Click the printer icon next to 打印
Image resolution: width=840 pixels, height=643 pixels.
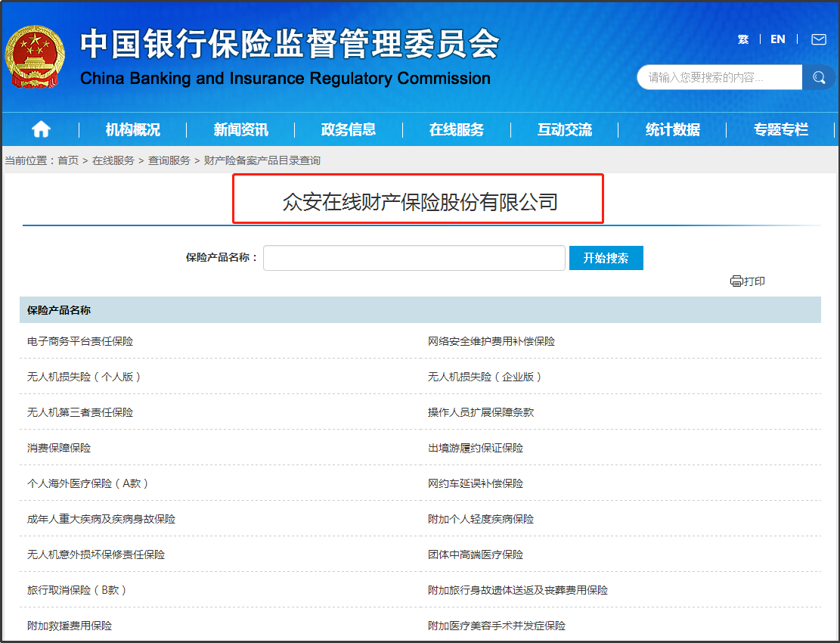736,281
